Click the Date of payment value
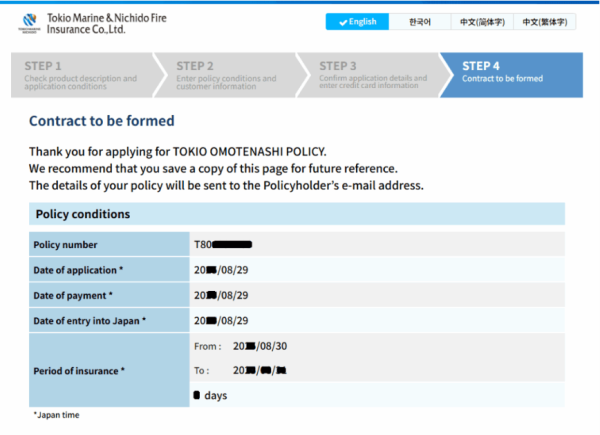This screenshot has width=600, height=435. pyautogui.click(x=220, y=296)
